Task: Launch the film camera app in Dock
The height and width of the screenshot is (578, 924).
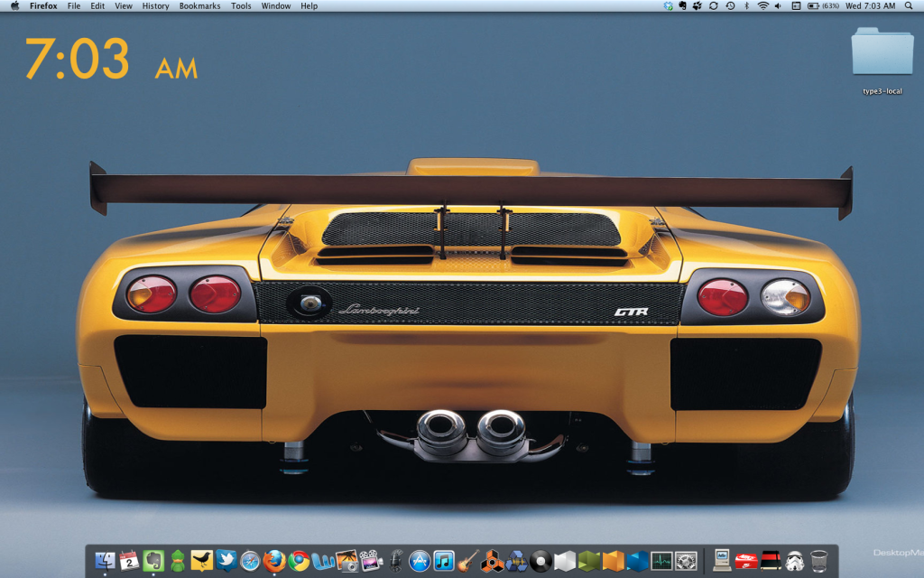Action: tap(371, 561)
